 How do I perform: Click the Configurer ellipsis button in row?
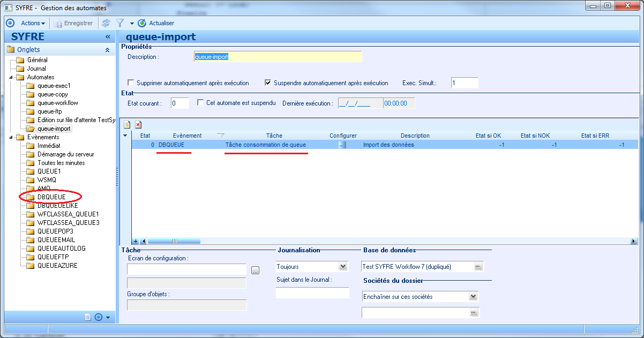[342, 145]
